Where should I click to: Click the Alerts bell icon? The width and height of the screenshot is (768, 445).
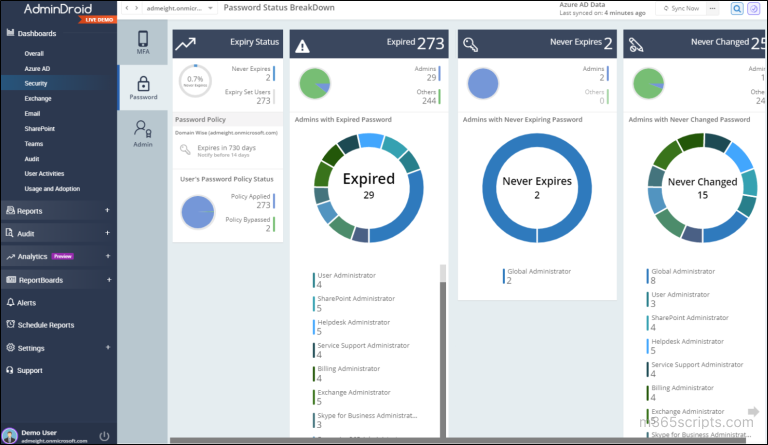click(10, 302)
